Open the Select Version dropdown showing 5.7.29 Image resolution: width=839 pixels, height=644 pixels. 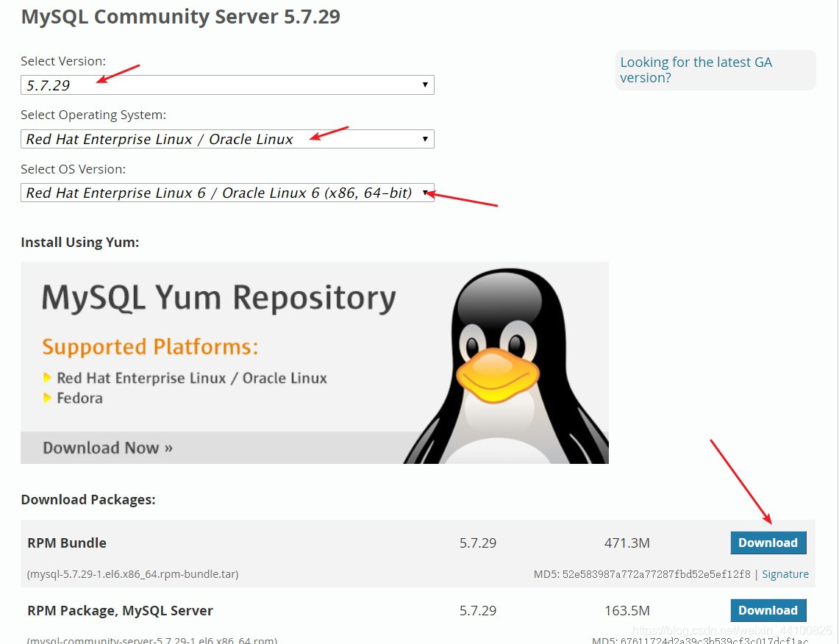(x=227, y=85)
